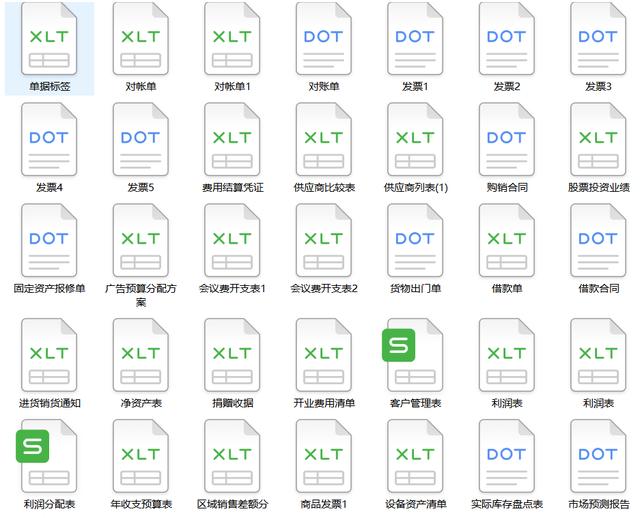Click the 设备资产清单 XLT icon

[x=415, y=456]
